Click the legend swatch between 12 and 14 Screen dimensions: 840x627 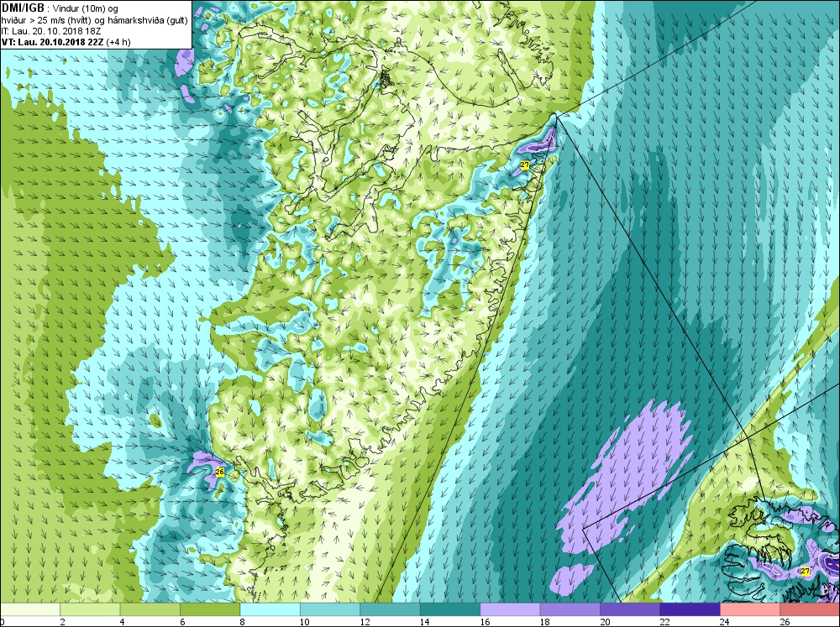[390, 609]
